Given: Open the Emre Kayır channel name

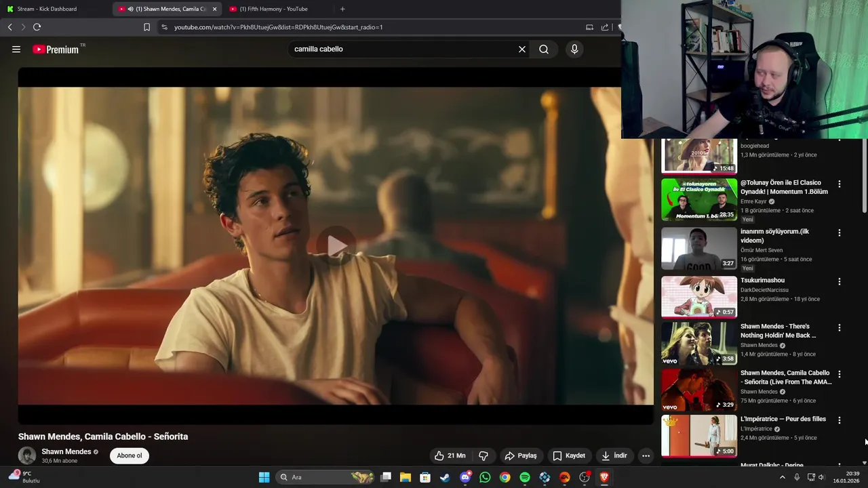Looking at the screenshot, I should (x=753, y=201).
